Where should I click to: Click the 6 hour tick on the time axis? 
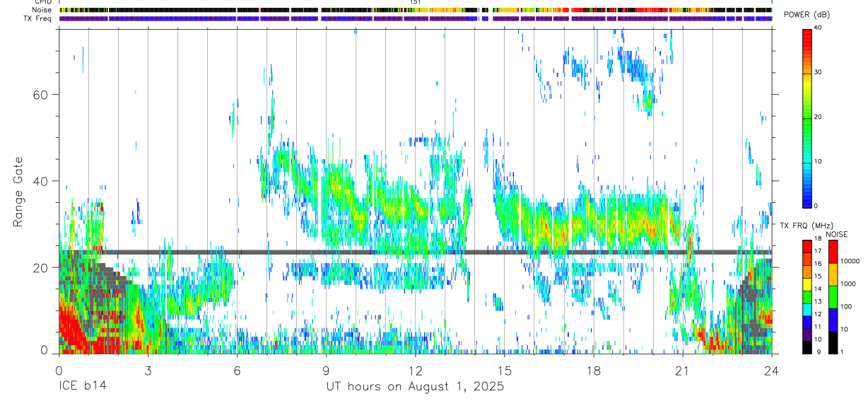pos(237,369)
